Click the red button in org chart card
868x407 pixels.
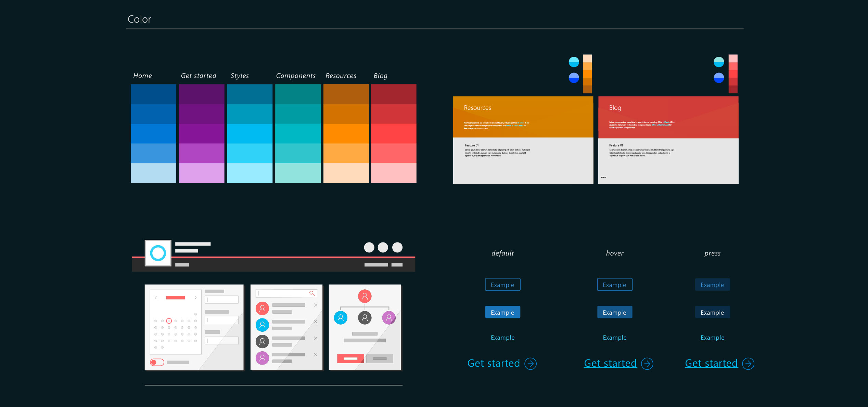[350, 358]
